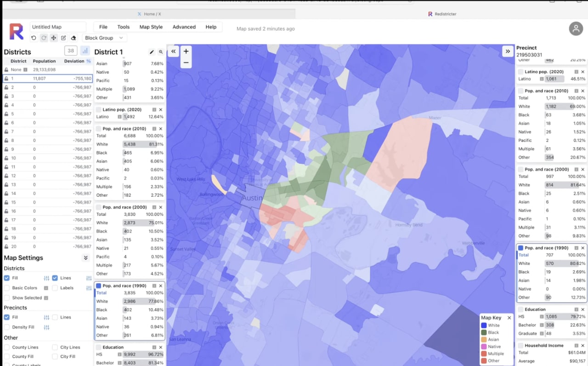Screen dimensions: 588x366
Task: Open the bar chart view in Districts panel
Action: click(84, 51)
